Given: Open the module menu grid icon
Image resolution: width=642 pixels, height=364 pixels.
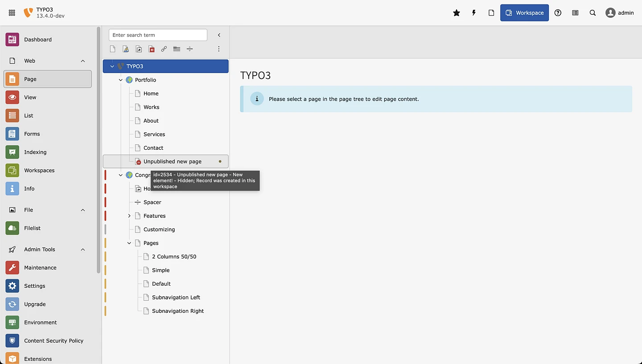Looking at the screenshot, I should 12,13.
